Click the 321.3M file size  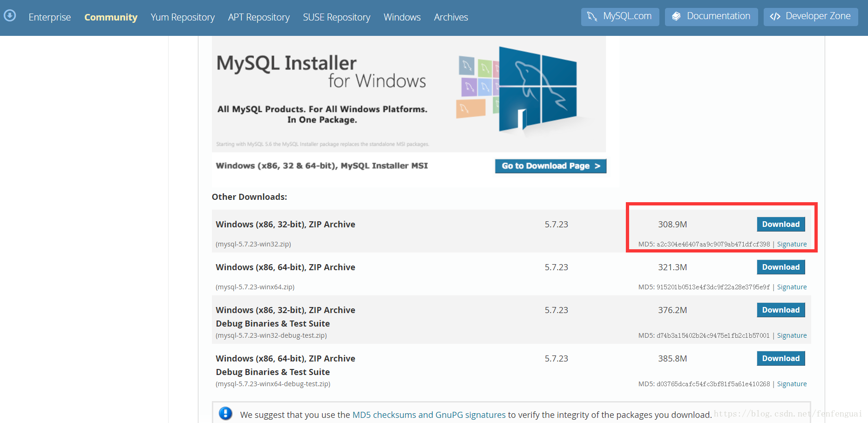pos(672,267)
